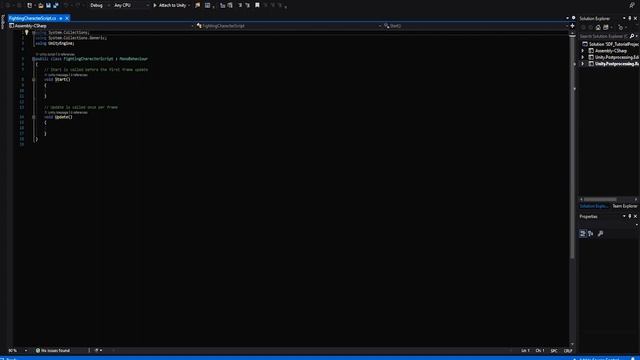Click the Solution Explorer search magnifier icon
Image resolution: width=640 pixels, height=360 pixels.
pyautogui.click(x=632, y=36)
